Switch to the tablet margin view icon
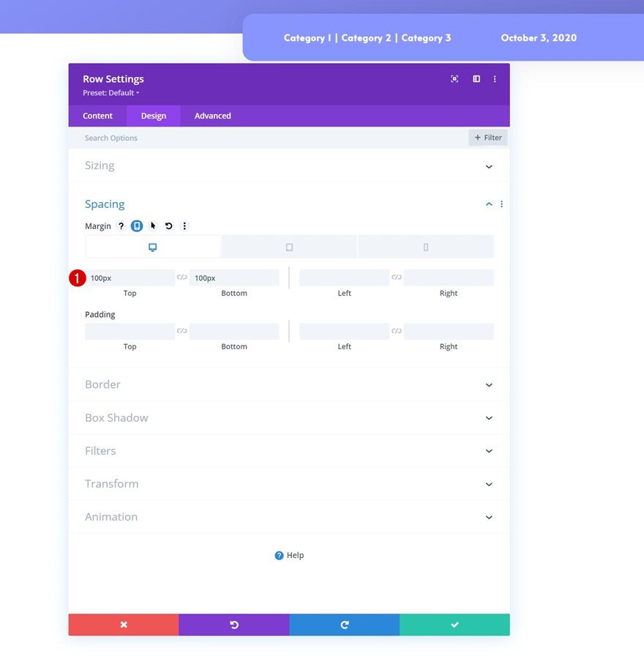 tap(288, 247)
